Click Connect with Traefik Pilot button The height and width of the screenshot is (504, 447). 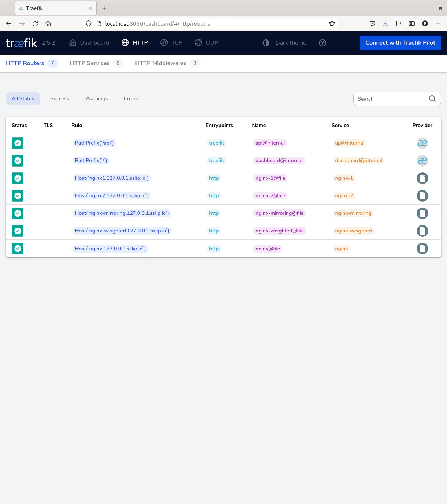(x=400, y=43)
